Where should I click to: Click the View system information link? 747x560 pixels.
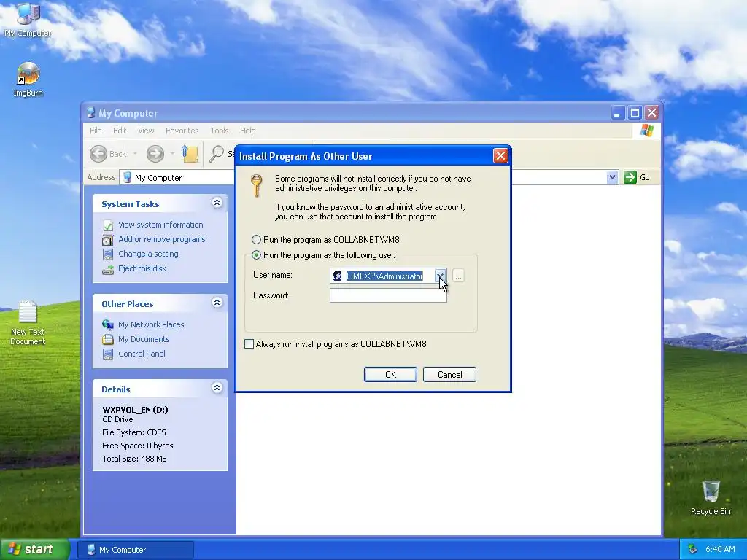coord(160,225)
